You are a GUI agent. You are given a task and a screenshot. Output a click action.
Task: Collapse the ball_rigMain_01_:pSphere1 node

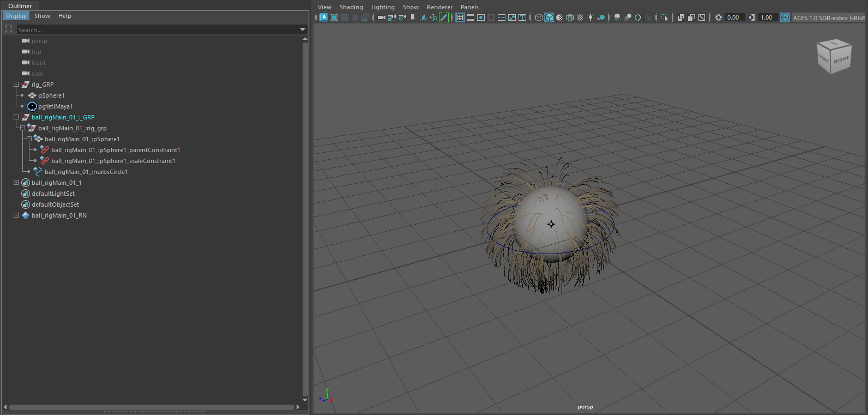click(x=29, y=139)
